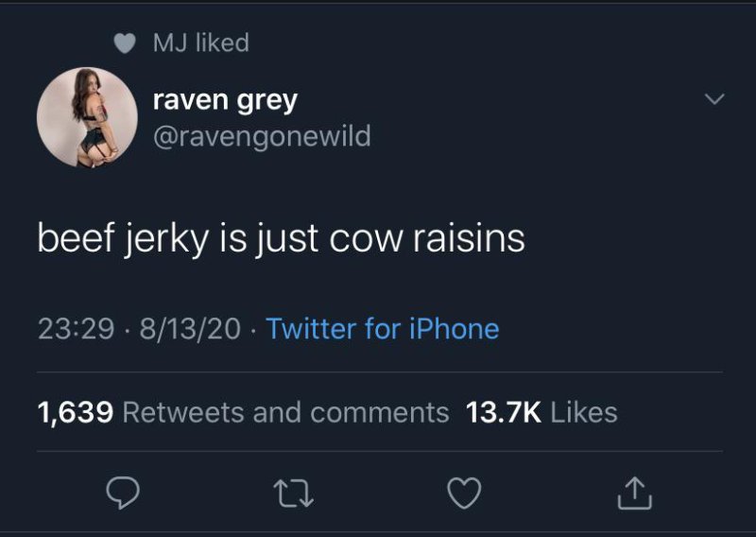Click the 1,639 retweet count number

[76, 412]
